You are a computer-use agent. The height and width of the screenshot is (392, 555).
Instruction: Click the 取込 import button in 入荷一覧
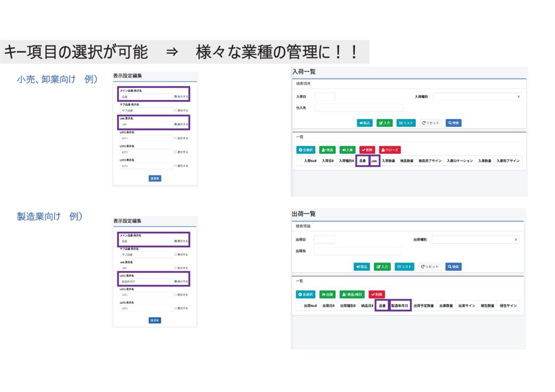(x=365, y=123)
